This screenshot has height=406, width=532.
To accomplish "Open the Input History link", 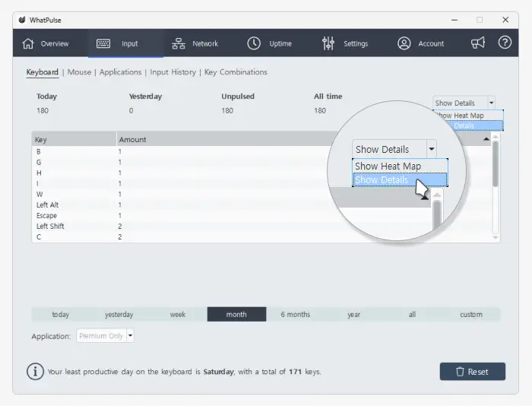I will click(173, 72).
